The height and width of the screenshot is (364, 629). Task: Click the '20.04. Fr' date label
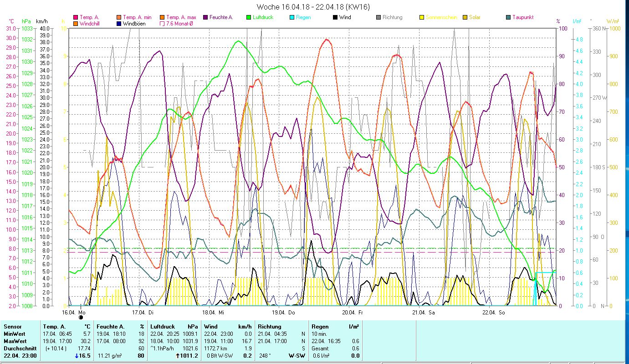(x=353, y=313)
